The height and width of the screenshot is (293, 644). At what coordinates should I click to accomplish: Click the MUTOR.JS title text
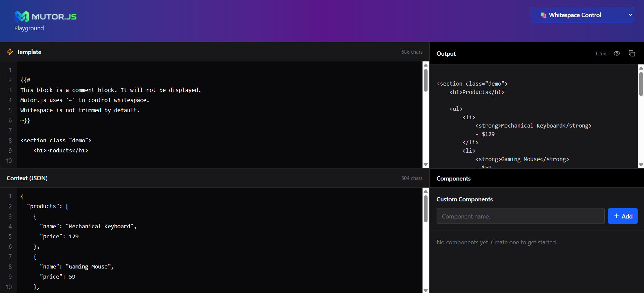pyautogui.click(x=54, y=17)
